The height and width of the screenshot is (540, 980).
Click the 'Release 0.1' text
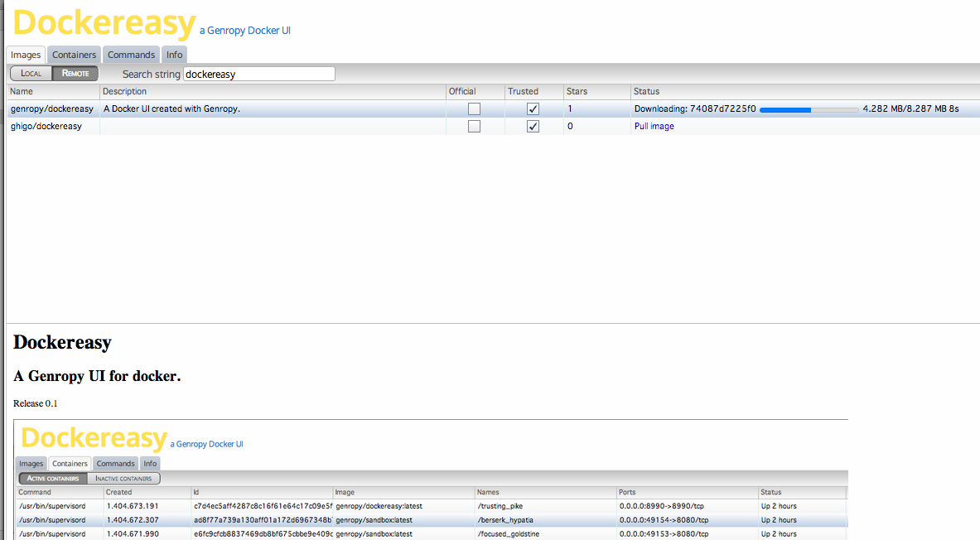35,403
